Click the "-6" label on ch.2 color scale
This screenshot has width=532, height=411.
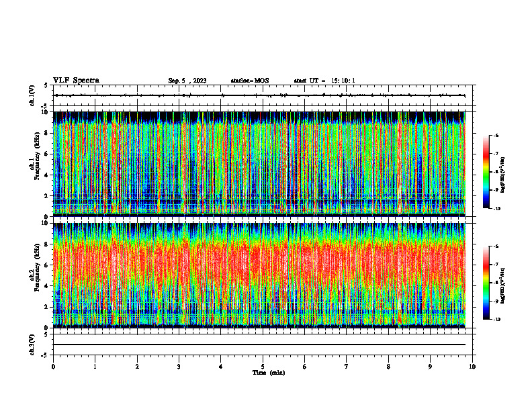click(x=496, y=246)
